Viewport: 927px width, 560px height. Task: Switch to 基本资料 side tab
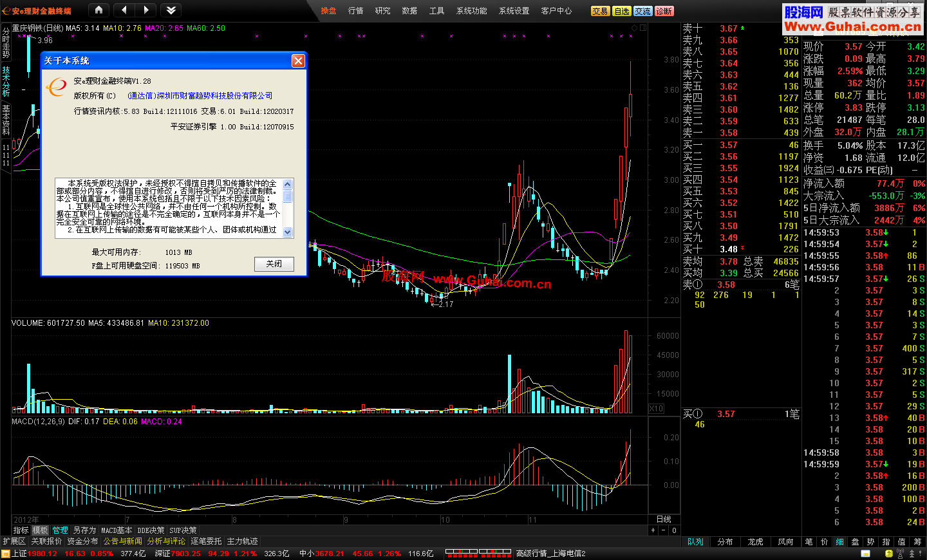[6, 120]
